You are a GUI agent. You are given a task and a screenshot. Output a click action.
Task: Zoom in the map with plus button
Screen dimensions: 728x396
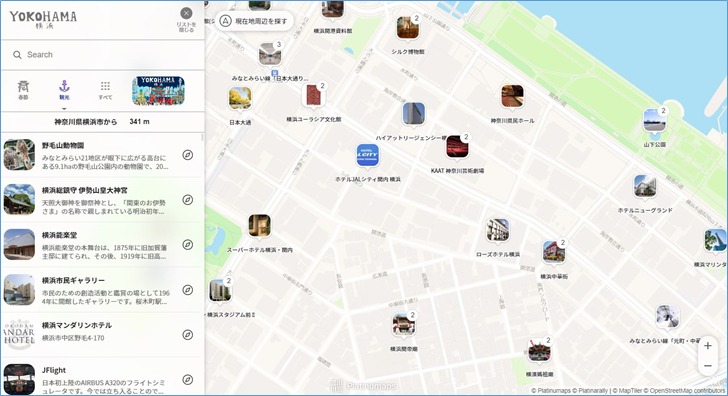708,345
